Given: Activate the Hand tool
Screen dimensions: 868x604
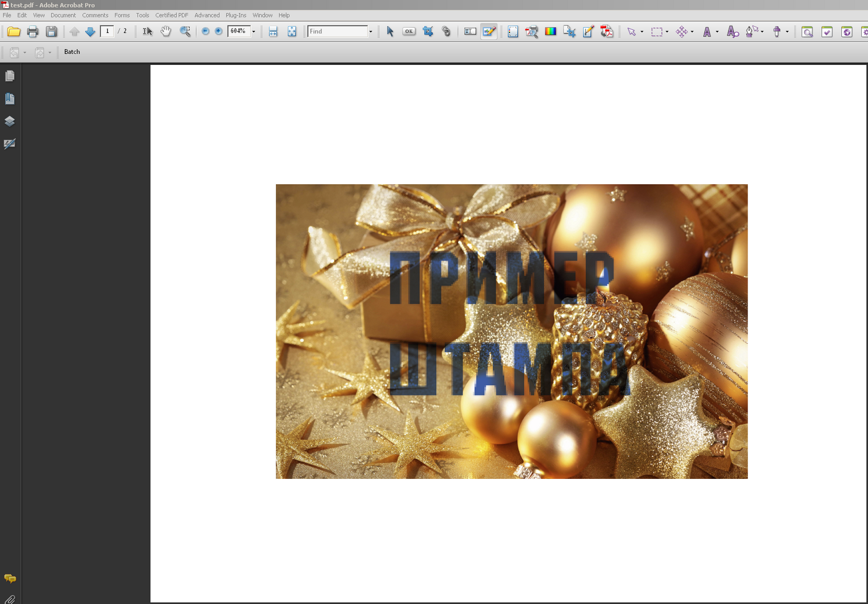Looking at the screenshot, I should (166, 31).
